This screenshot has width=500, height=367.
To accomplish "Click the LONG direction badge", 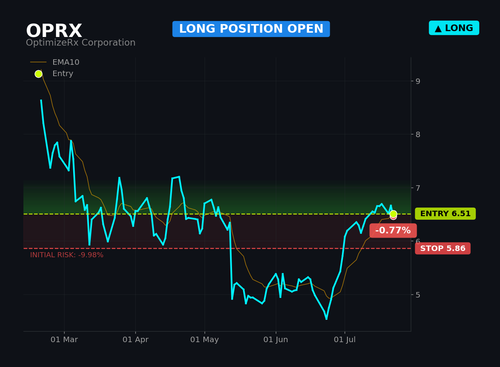I will (454, 28).
